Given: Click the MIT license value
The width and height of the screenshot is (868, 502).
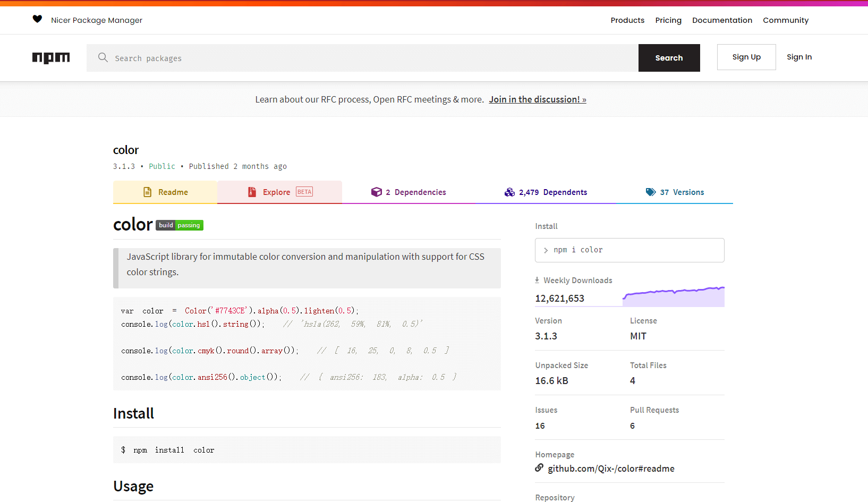Looking at the screenshot, I should coord(638,336).
